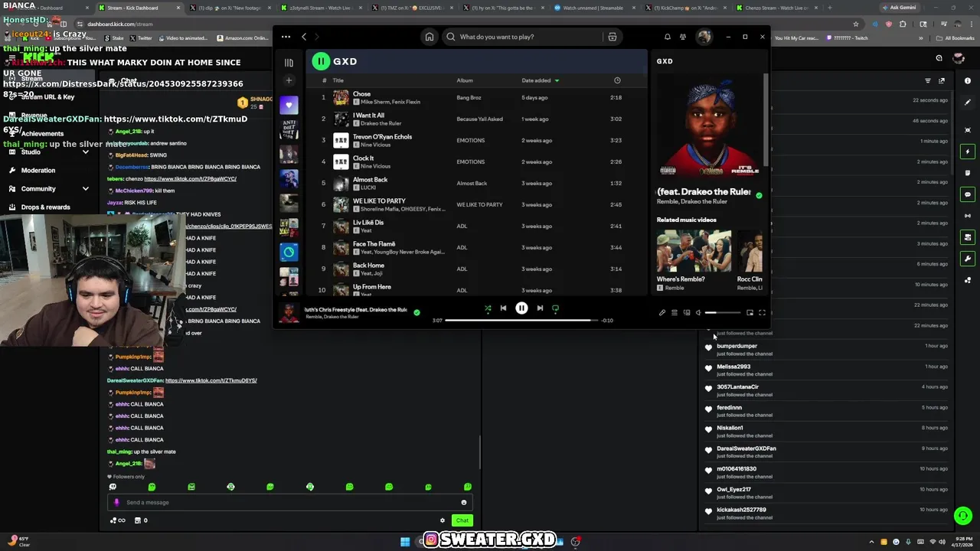Open Because Yall Asked album link
The image size is (980, 551).
[x=479, y=119]
